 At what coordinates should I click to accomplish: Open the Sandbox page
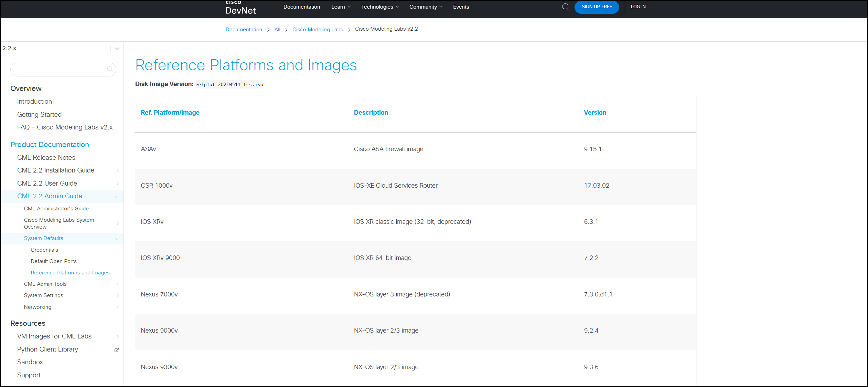[30, 362]
